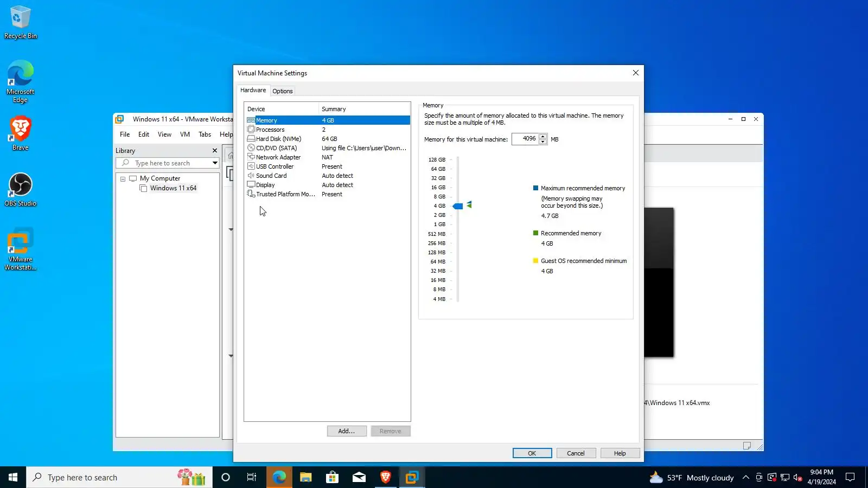Open the taskbar clock showing 9:04 PM

[x=822, y=477]
